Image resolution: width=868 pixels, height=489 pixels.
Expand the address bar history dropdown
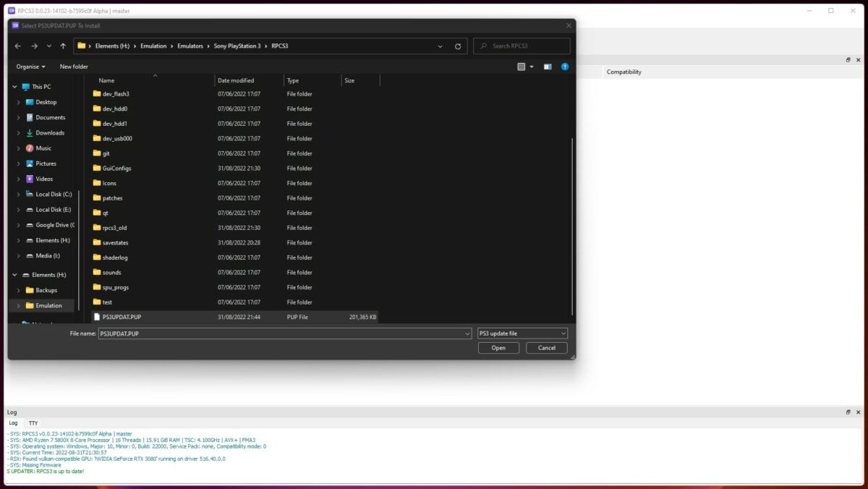(440, 46)
